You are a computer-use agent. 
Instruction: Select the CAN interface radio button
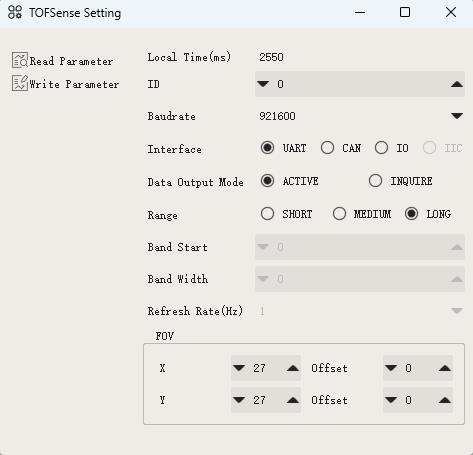(327, 148)
